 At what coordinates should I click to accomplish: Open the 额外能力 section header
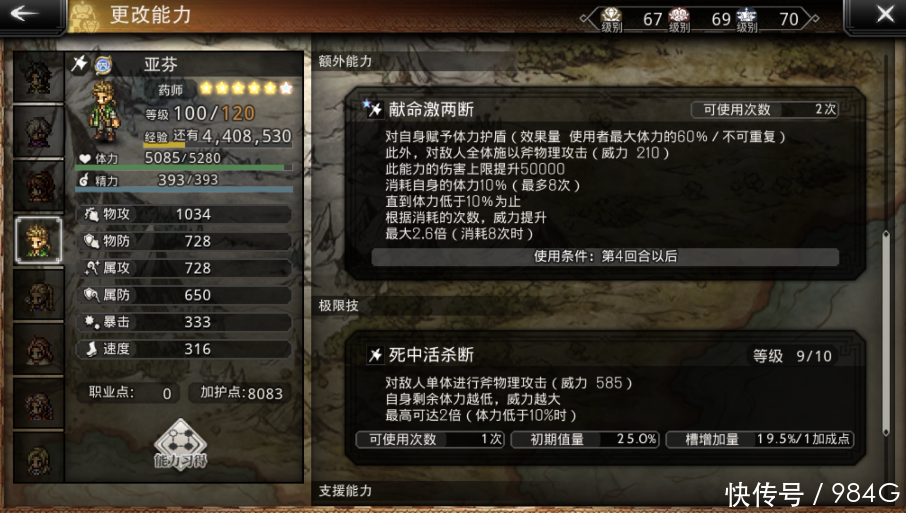click(x=345, y=61)
